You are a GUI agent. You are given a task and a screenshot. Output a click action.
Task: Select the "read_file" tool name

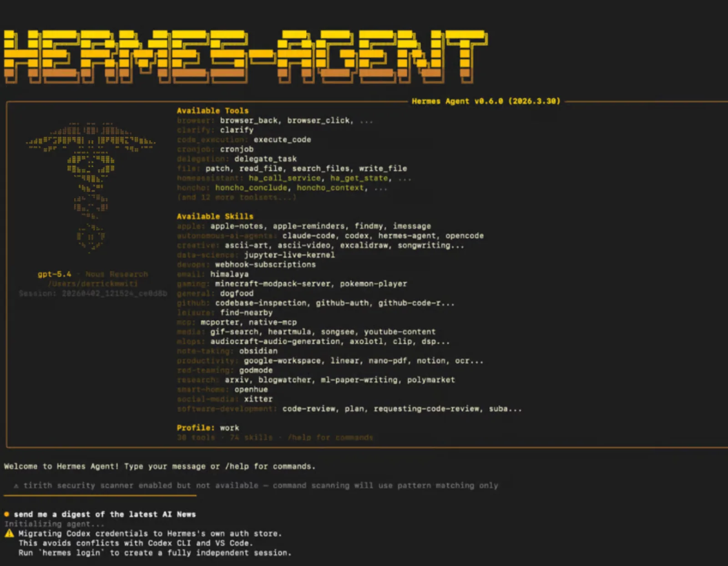261,168
